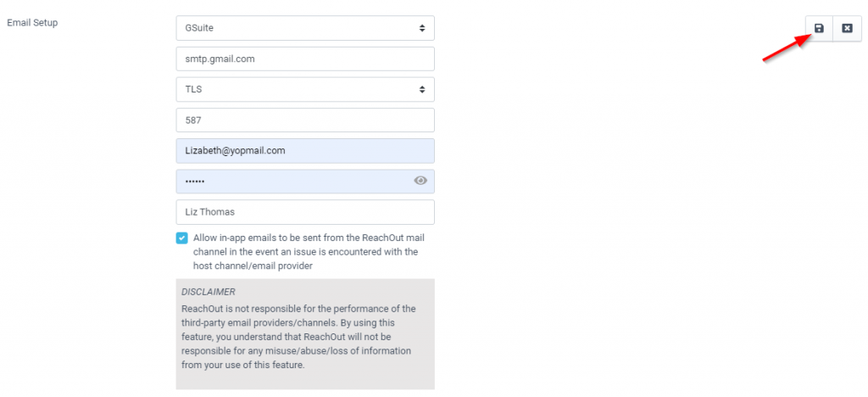This screenshot has width=868, height=397.
Task: Uncheck the allow in-app emails checkbox
Action: [181, 238]
